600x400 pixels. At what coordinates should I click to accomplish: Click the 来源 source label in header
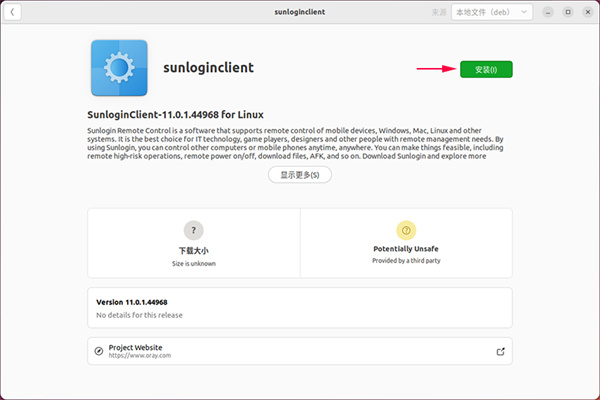[x=439, y=12]
